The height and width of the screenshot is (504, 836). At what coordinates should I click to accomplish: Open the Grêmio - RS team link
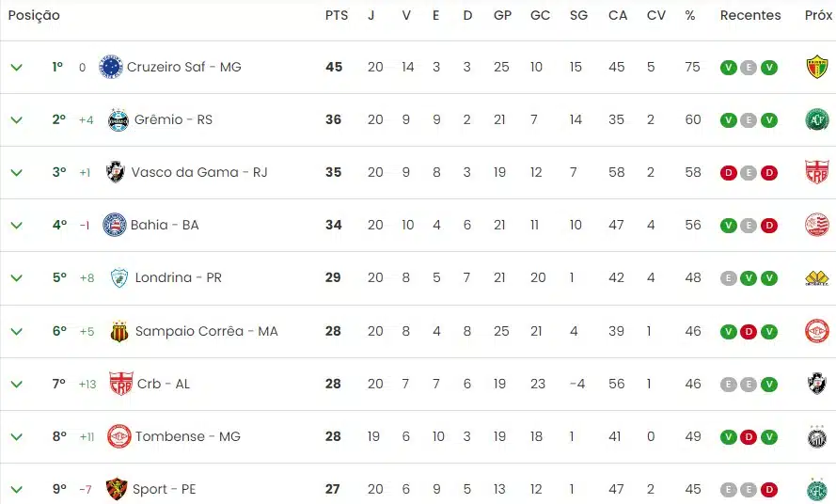pyautogui.click(x=173, y=119)
